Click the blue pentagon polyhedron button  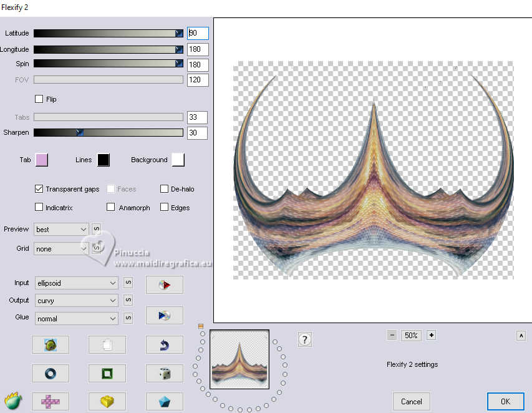pyautogui.click(x=165, y=402)
